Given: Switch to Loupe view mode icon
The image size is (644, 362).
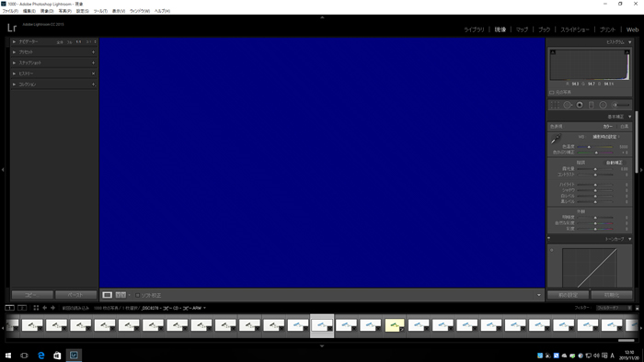Looking at the screenshot, I should coord(108,295).
